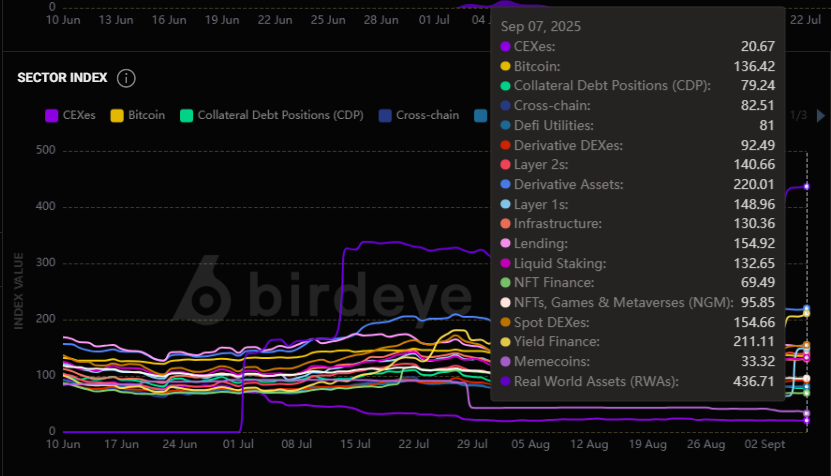Click the '01 Jul' x-axis label
The width and height of the screenshot is (831, 476).
238,444
